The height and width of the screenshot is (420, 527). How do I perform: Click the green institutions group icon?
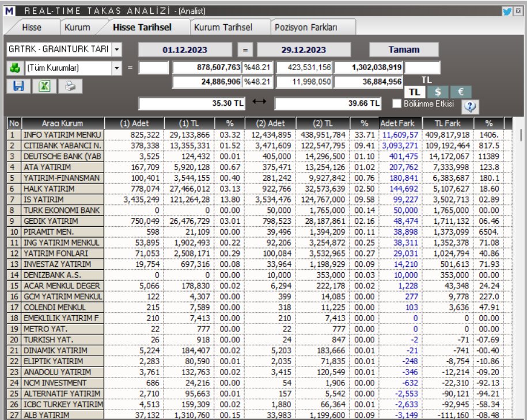(15, 68)
